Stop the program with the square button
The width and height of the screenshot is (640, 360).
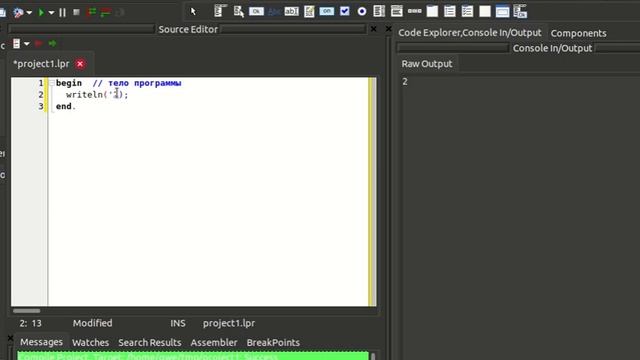(x=76, y=12)
